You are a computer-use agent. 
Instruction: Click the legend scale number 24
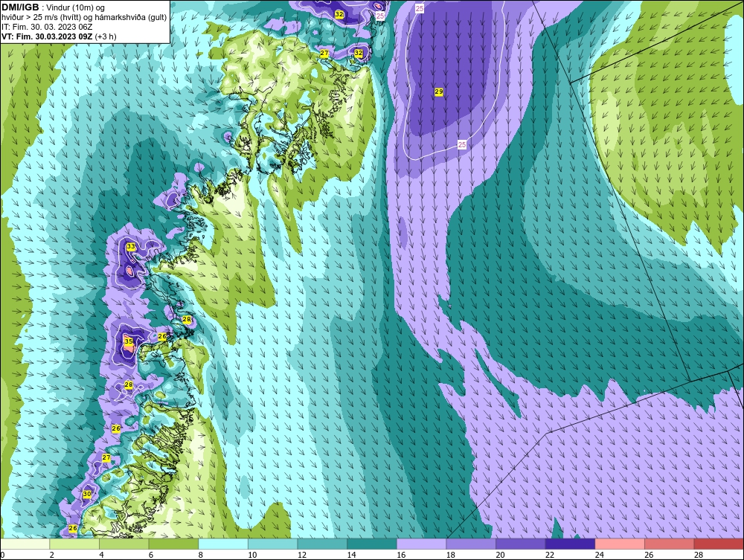pos(599,555)
